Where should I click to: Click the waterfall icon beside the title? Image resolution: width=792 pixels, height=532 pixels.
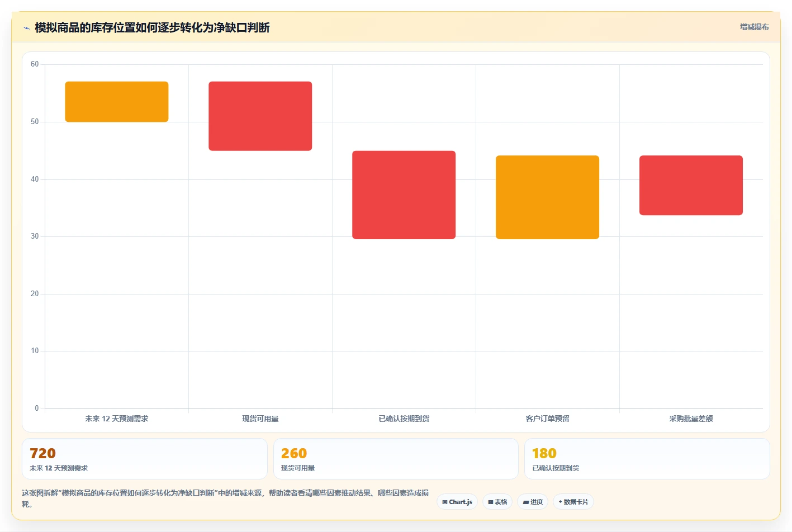click(26, 28)
